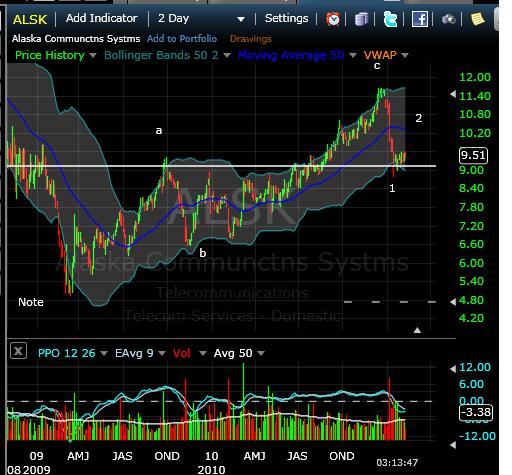Click the PPO value box -3.38

476,412
